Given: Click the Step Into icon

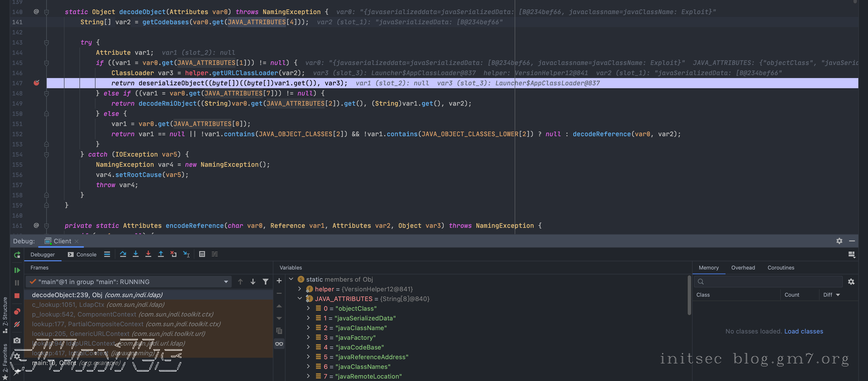Looking at the screenshot, I should click(x=135, y=254).
